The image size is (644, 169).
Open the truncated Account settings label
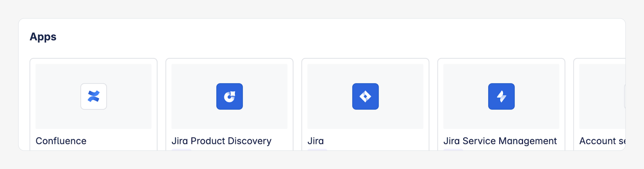(x=602, y=141)
